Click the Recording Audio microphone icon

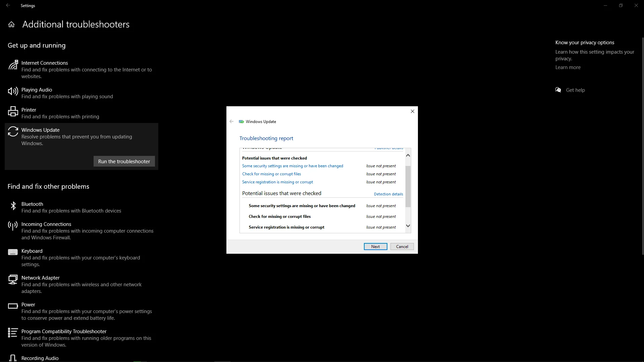coord(13,358)
